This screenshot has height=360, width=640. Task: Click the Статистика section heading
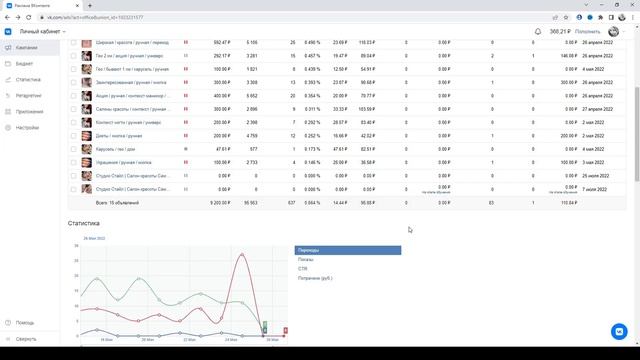pyautogui.click(x=84, y=223)
